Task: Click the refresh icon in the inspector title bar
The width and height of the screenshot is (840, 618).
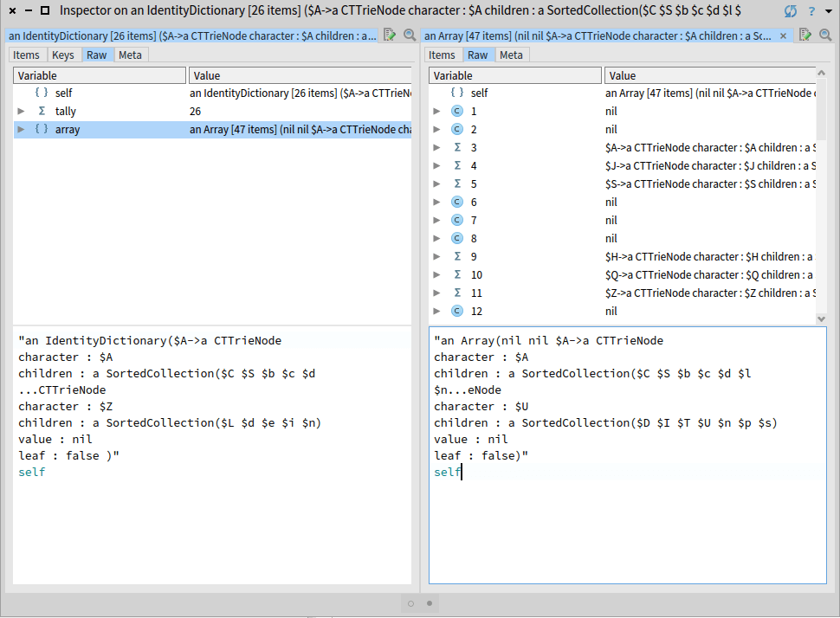Action: pos(790,11)
